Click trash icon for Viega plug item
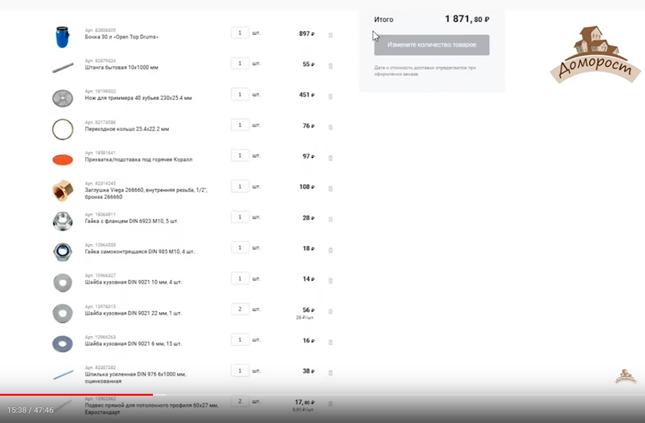This screenshot has width=645, height=423. click(x=331, y=189)
